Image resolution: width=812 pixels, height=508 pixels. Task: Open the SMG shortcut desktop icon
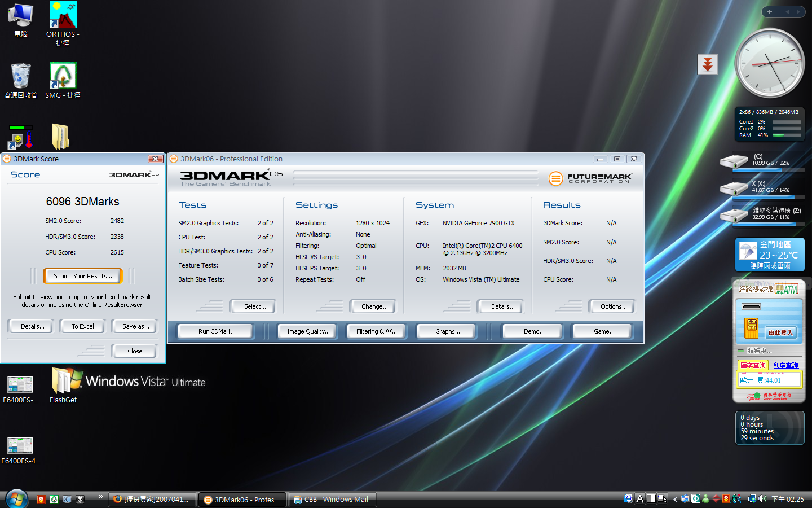click(x=63, y=80)
